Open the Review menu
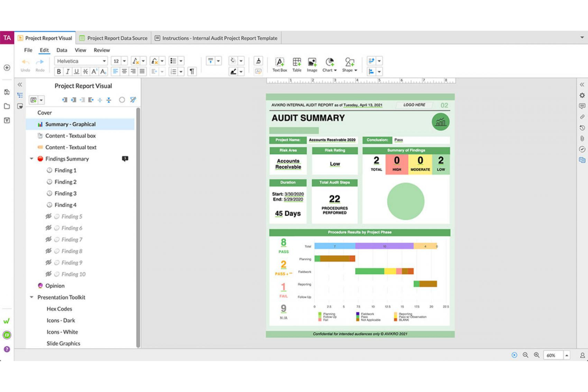The width and height of the screenshot is (588, 392). (101, 50)
